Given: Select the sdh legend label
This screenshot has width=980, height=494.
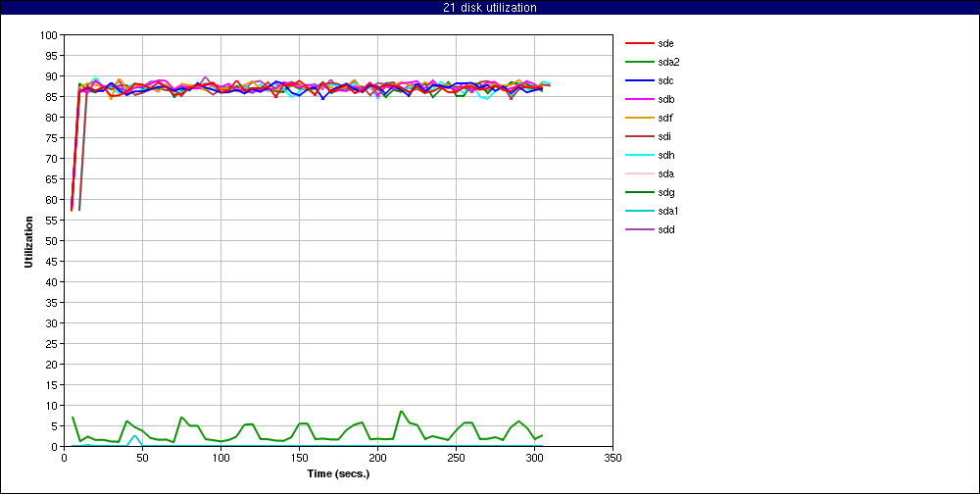Looking at the screenshot, I should coord(665,155).
